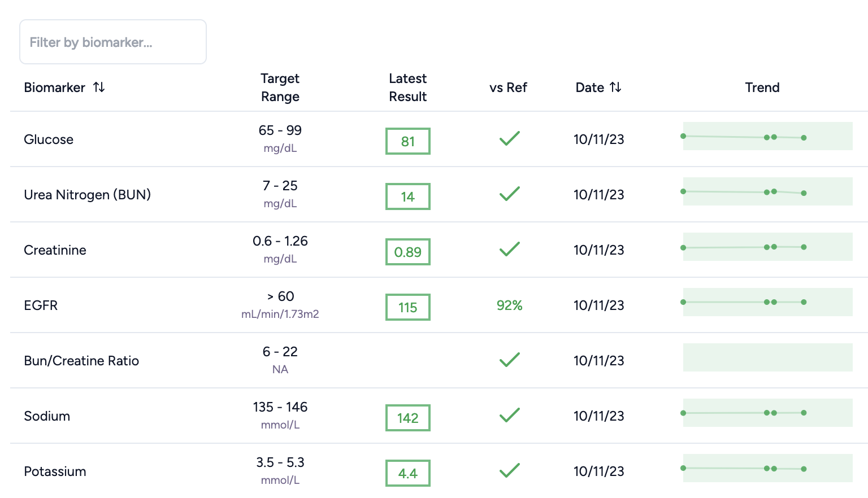The image size is (868, 498).
Task: Focus the Filter by biomarker field
Action: 113,42
